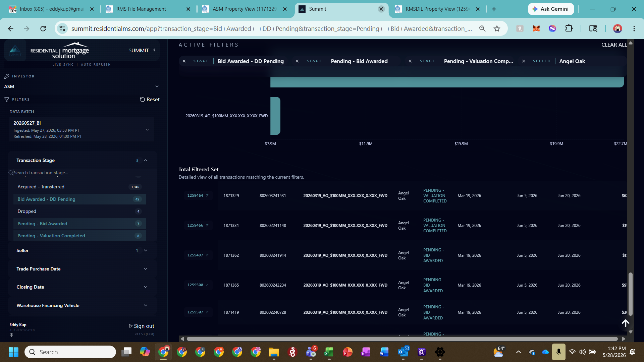Open transaction link 1259497
The width and height of the screenshot is (644, 362).
pyautogui.click(x=198, y=255)
